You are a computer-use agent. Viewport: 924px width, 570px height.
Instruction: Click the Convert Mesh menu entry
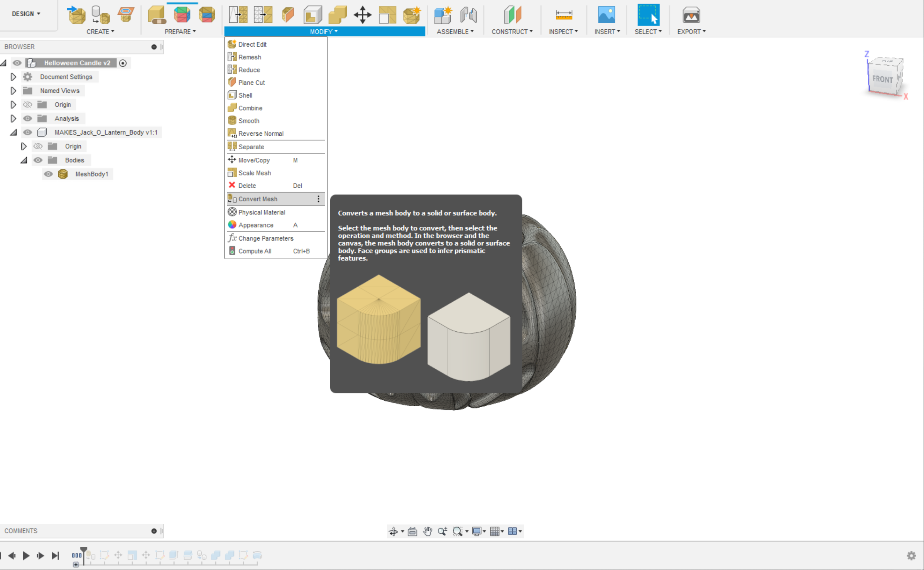[257, 199]
